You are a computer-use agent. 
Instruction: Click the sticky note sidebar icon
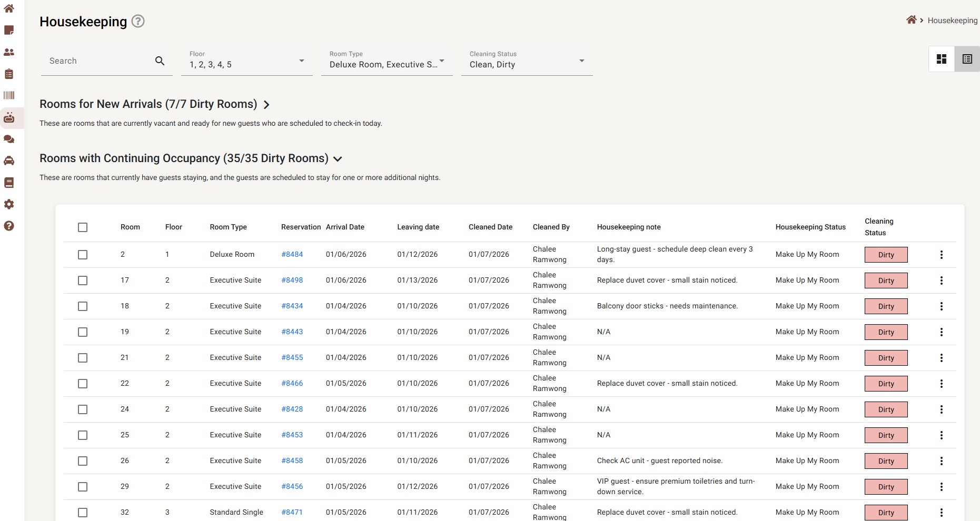click(9, 31)
